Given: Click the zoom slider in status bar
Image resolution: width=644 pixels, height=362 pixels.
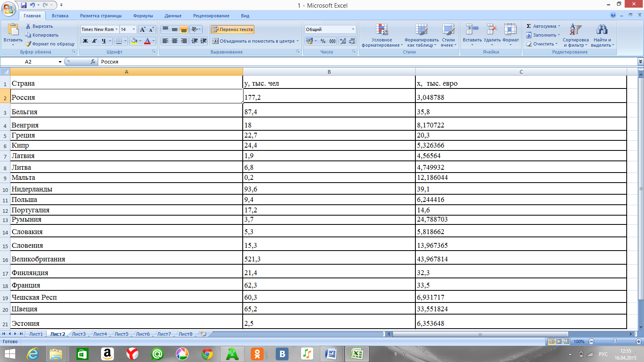Looking at the screenshot, I should [615, 341].
